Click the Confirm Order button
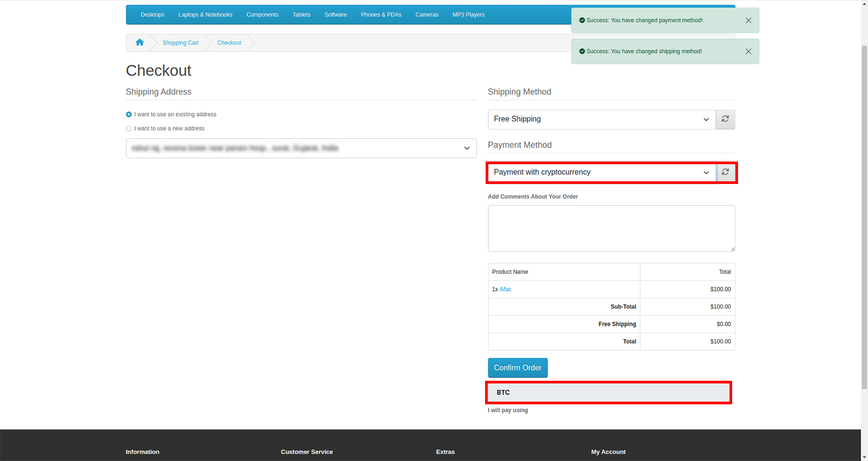This screenshot has height=461, width=868. pyautogui.click(x=518, y=368)
